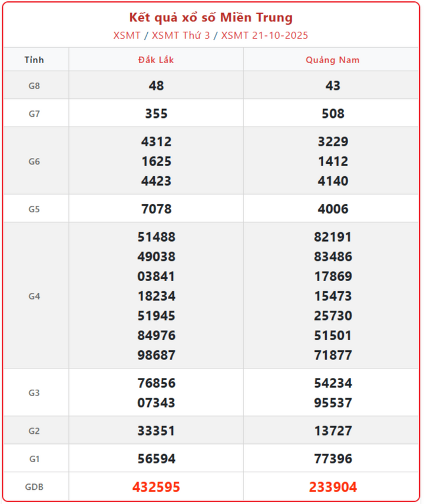The height and width of the screenshot is (504, 424).
Task: Click the G1 result 56594
Action: [156, 459]
